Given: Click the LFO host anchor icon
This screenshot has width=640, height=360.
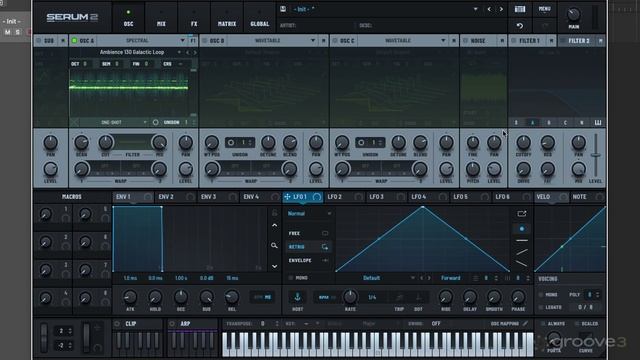Looking at the screenshot, I should pos(298,297).
